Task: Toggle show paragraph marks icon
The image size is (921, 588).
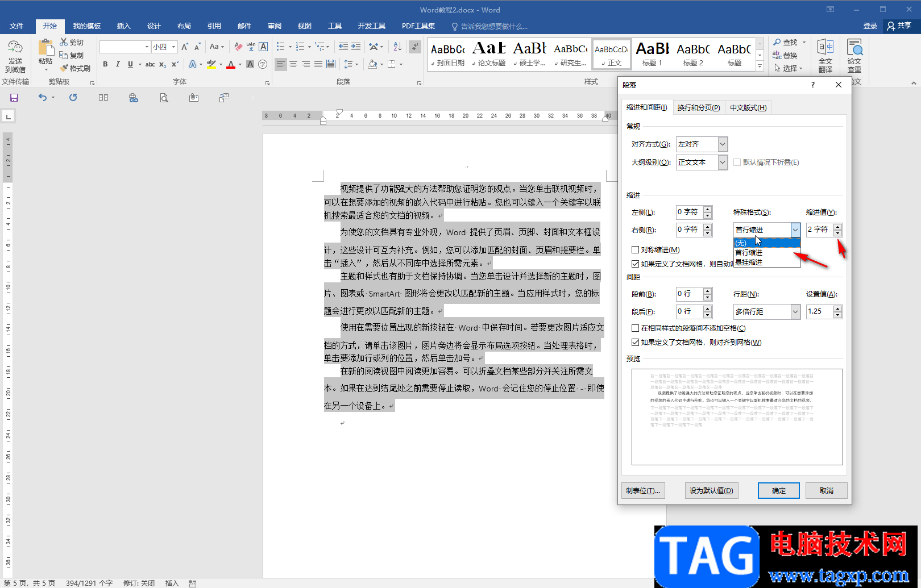Action: coord(416,47)
